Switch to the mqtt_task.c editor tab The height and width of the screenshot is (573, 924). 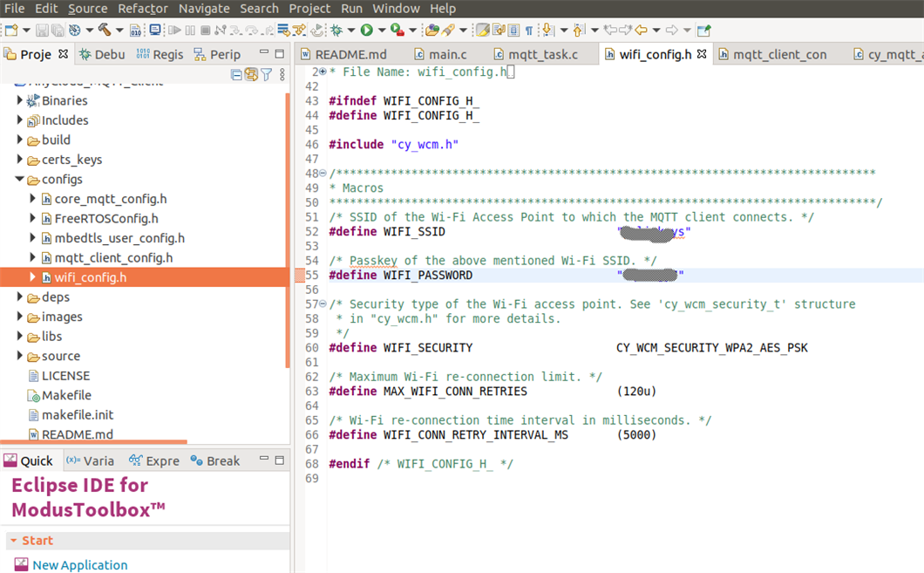coord(542,54)
